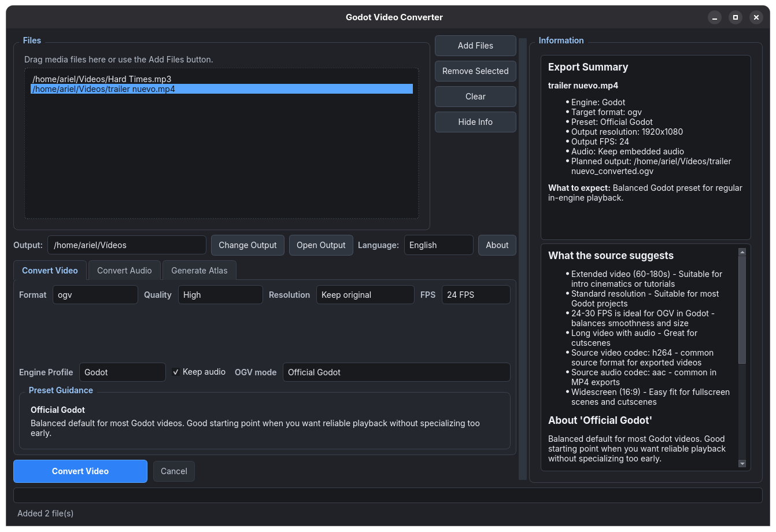Click the 'Export Summary' heading
Image resolution: width=776 pixels, height=532 pixels.
(588, 67)
